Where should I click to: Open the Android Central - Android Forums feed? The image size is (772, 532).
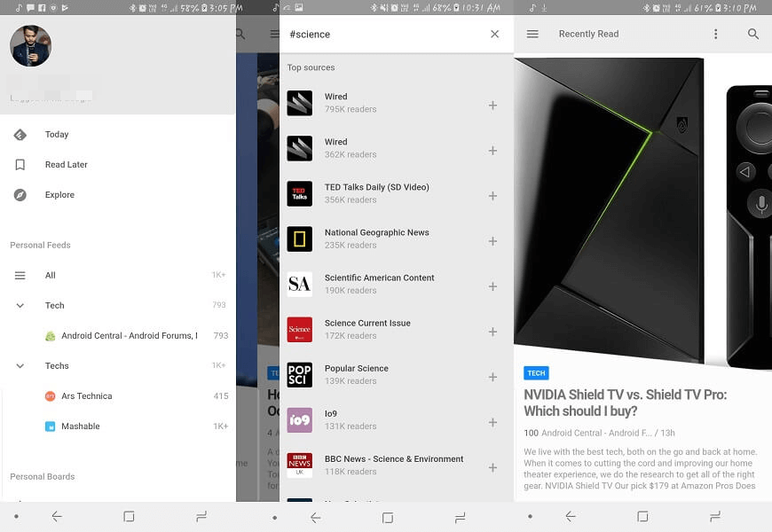[130, 336]
